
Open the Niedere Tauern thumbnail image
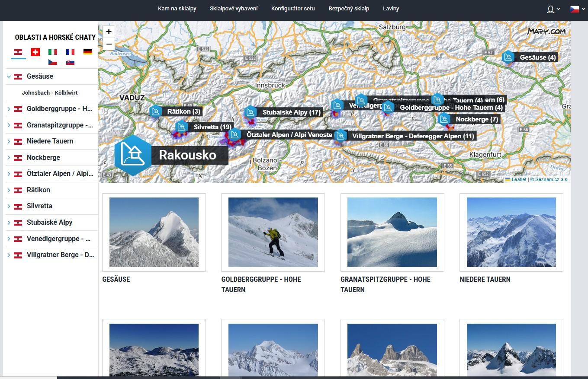[511, 232]
